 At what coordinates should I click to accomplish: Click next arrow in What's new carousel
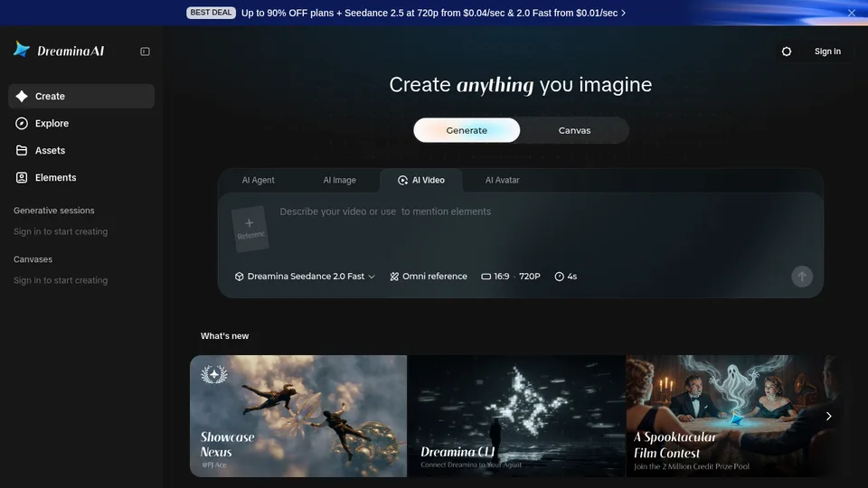pyautogui.click(x=829, y=416)
